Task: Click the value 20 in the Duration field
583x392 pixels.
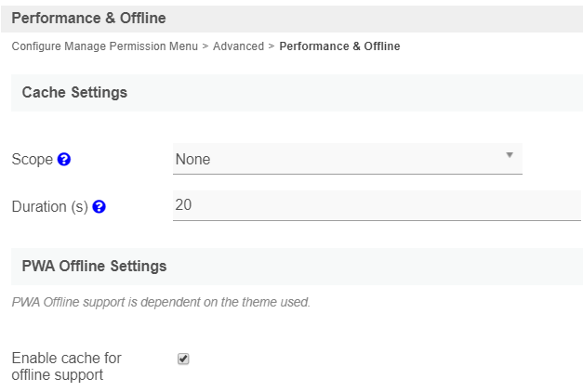Action: (183, 205)
